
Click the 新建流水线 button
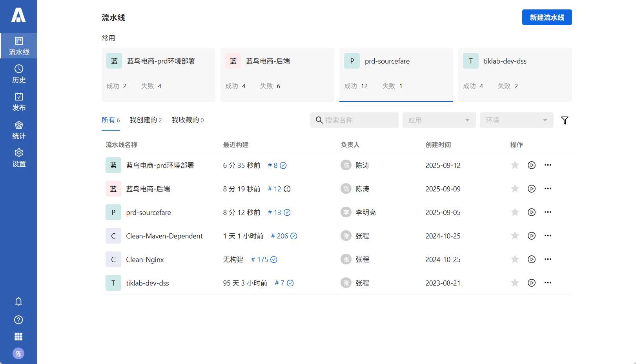(547, 17)
